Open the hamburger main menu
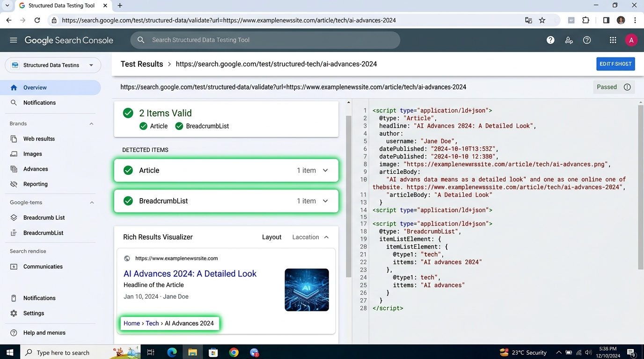Viewport: 644px width, 359px height. (x=14, y=40)
